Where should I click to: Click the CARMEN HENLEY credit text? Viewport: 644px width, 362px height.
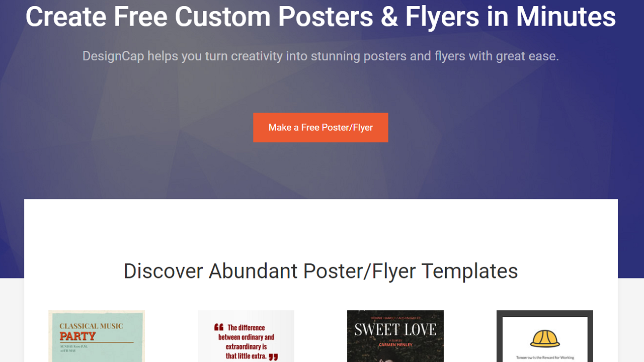[x=395, y=345]
